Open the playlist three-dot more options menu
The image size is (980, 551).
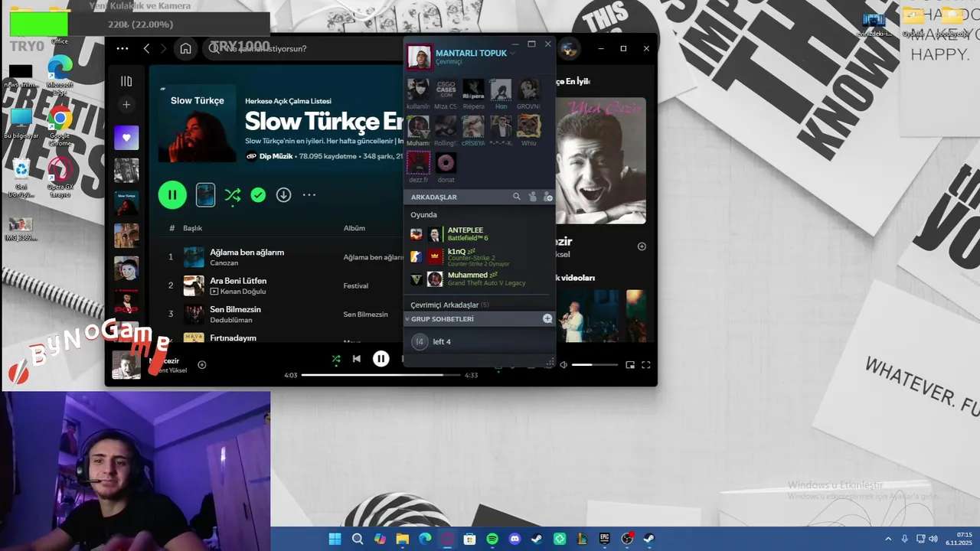[x=309, y=195]
